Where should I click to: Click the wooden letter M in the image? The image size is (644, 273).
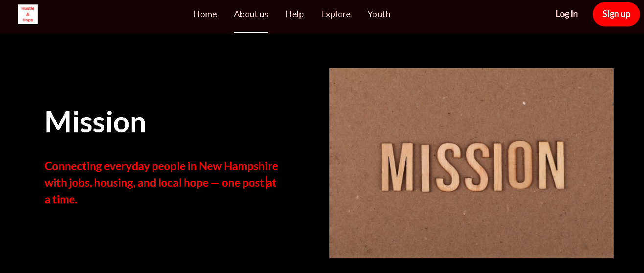[398, 168]
